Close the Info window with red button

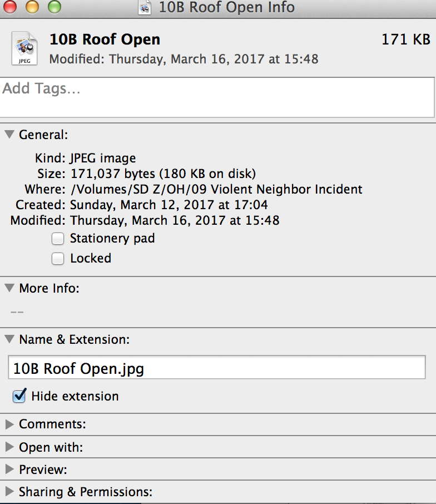10,7
